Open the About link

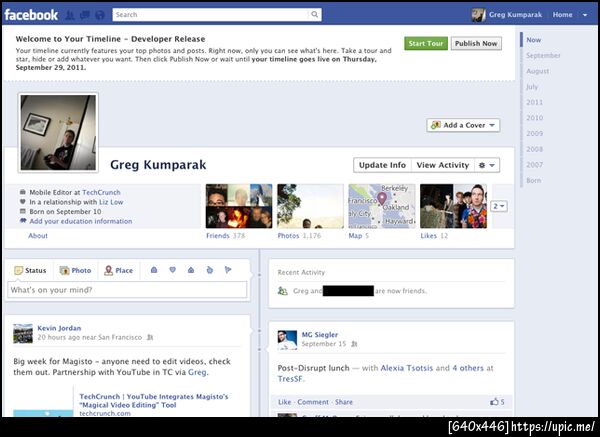pyautogui.click(x=38, y=236)
